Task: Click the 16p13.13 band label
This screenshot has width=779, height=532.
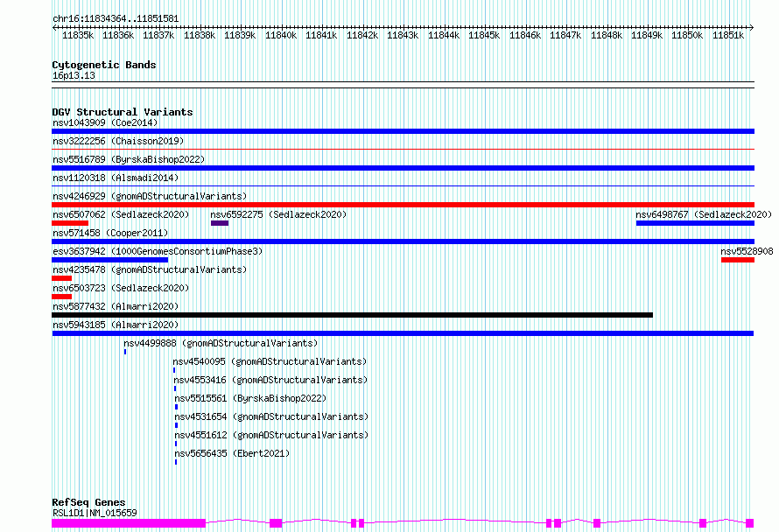Action: point(74,75)
